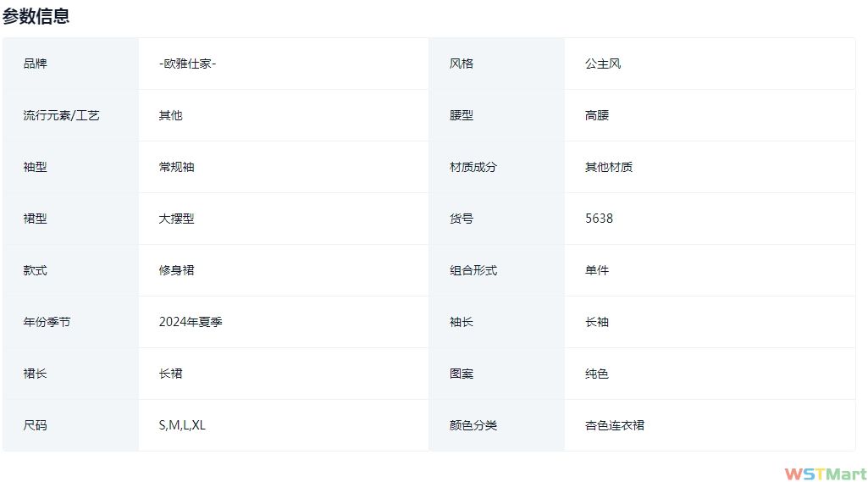The height and width of the screenshot is (482, 868).
Task: Click the 参数信息 section heading
Action: pyautogui.click(x=36, y=16)
